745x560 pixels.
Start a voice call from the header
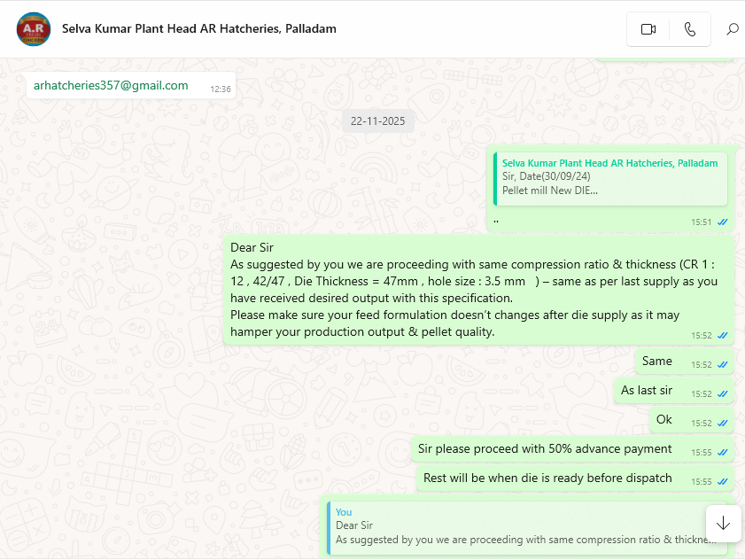tap(690, 29)
